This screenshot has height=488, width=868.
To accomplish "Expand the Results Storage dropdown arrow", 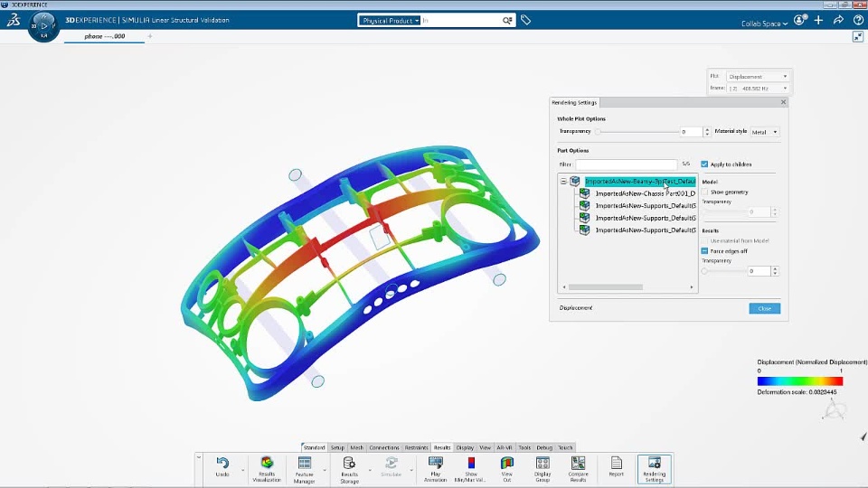I will [369, 470].
